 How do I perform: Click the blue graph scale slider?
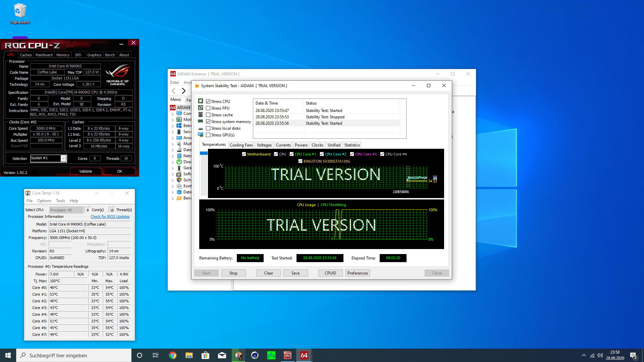coord(204,153)
